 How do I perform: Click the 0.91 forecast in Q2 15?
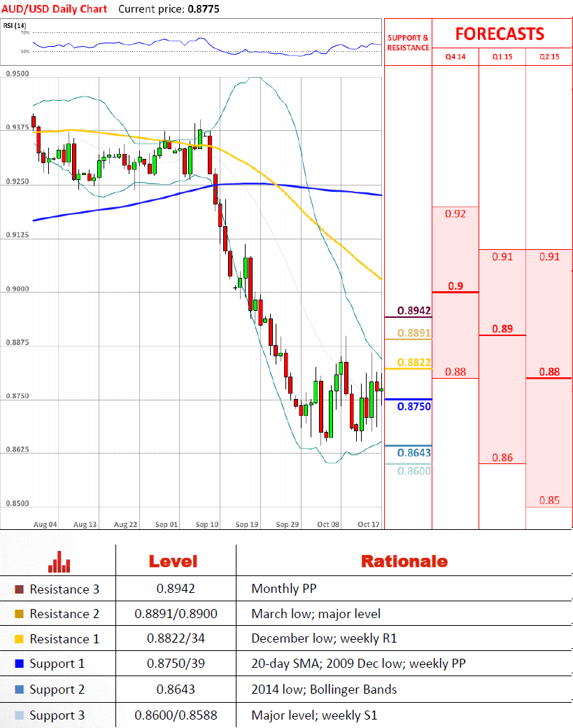tap(549, 256)
